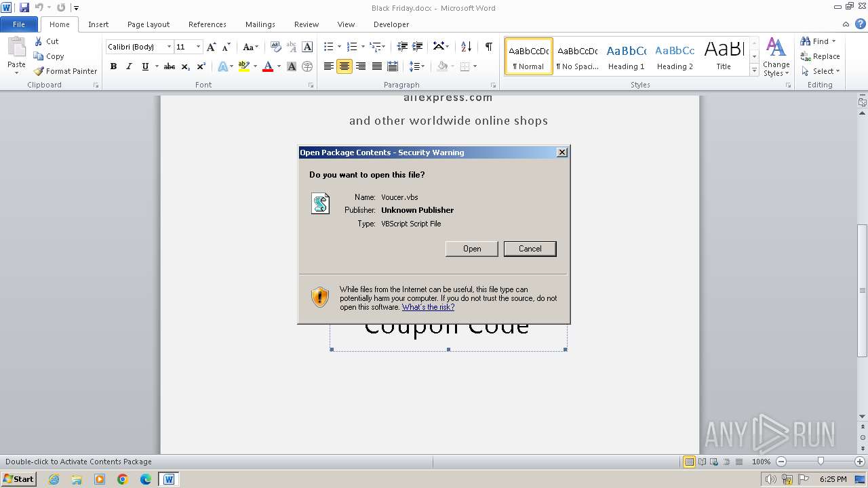This screenshot has height=488, width=868.
Task: Toggle Italic formatting
Action: pyautogui.click(x=129, y=66)
